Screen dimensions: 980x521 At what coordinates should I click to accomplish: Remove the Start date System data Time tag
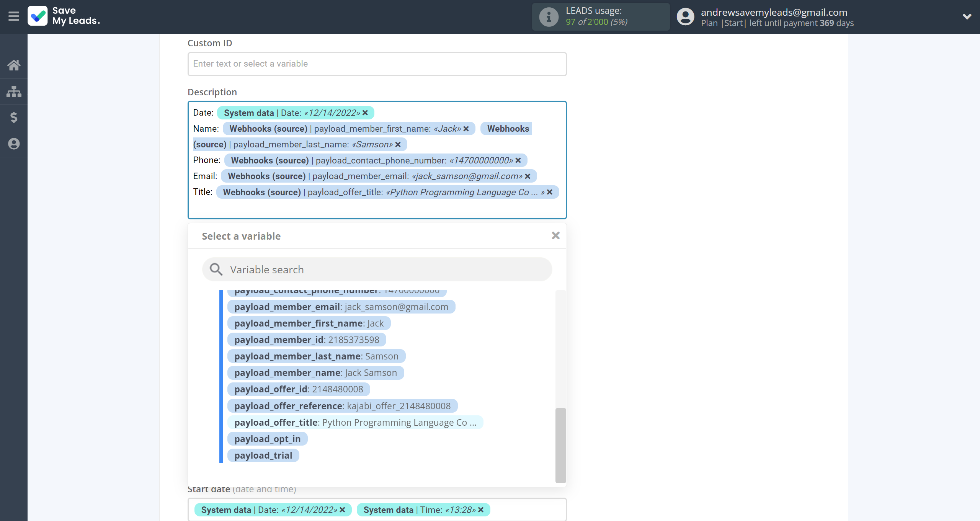(481, 510)
